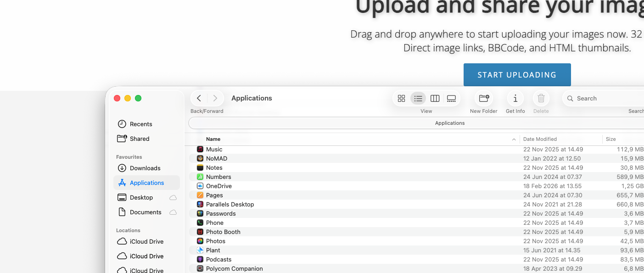This screenshot has height=273, width=644.
Task: Click the NoMAD file name
Action: point(217,158)
